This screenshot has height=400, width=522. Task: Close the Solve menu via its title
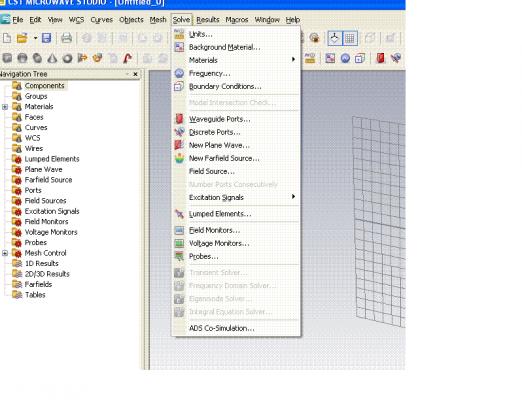pyautogui.click(x=181, y=20)
